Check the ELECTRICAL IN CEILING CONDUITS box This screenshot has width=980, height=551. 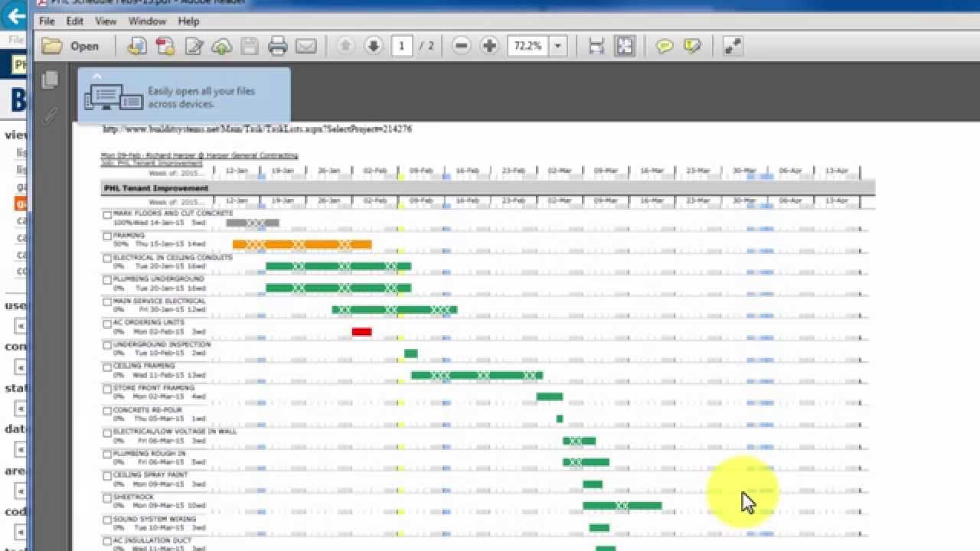(x=107, y=259)
